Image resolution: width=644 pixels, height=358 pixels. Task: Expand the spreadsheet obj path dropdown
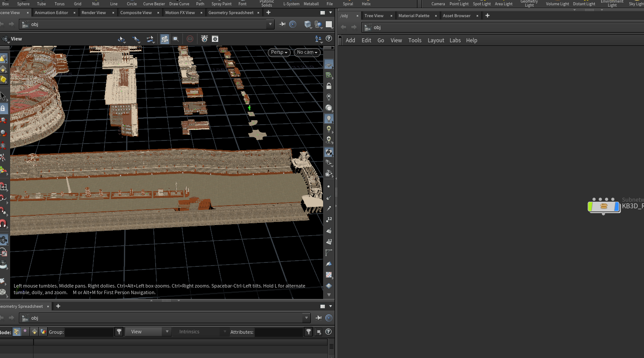tap(306, 318)
